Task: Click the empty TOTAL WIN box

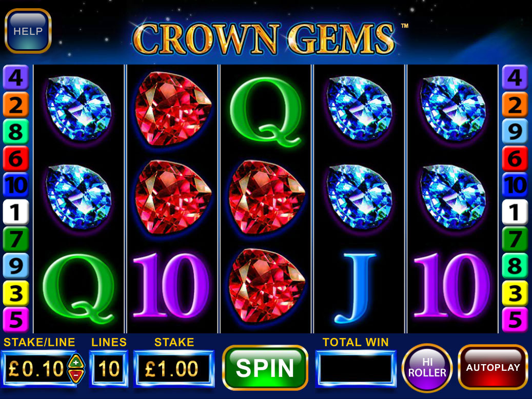Action: coord(356,369)
